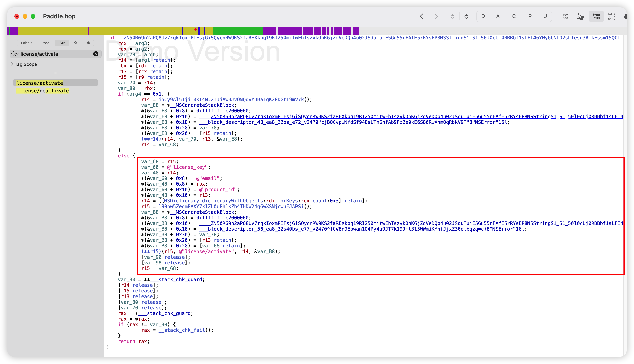This screenshot has height=364, width=634.
Task: Switch to the Proc. tab
Action: (x=46, y=43)
